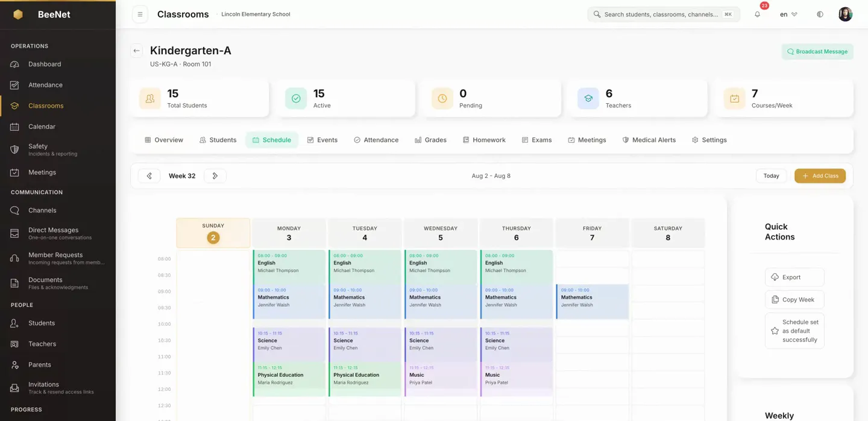The image size is (868, 421).
Task: Open the Medical Alerts tab
Action: coord(649,140)
